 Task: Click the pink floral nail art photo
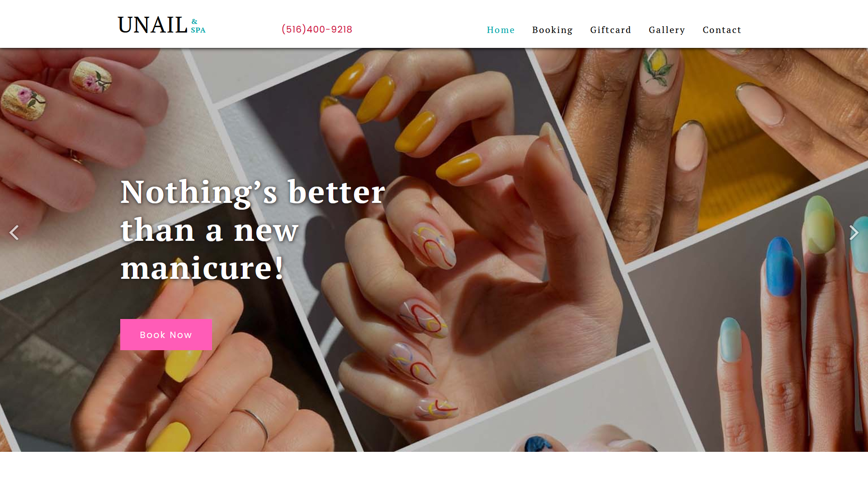pos(93,77)
